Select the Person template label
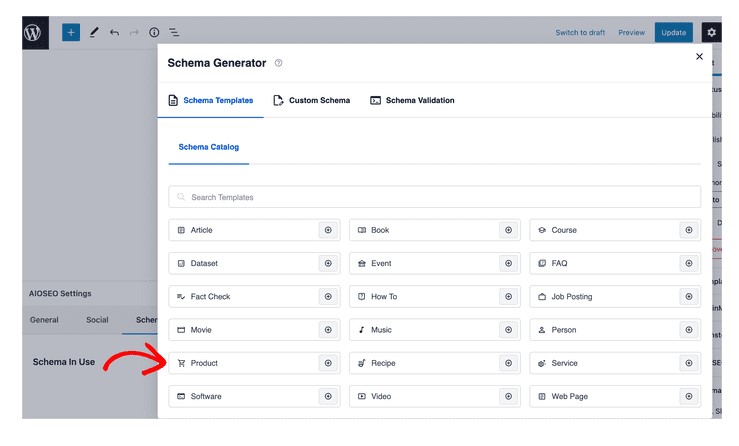Image resolution: width=739 pixels, height=446 pixels. point(564,330)
